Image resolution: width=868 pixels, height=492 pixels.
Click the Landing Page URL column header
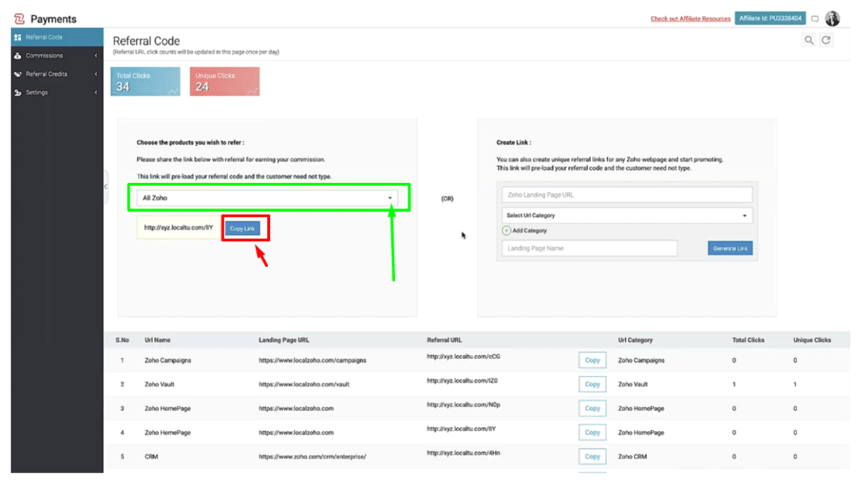pos(284,341)
